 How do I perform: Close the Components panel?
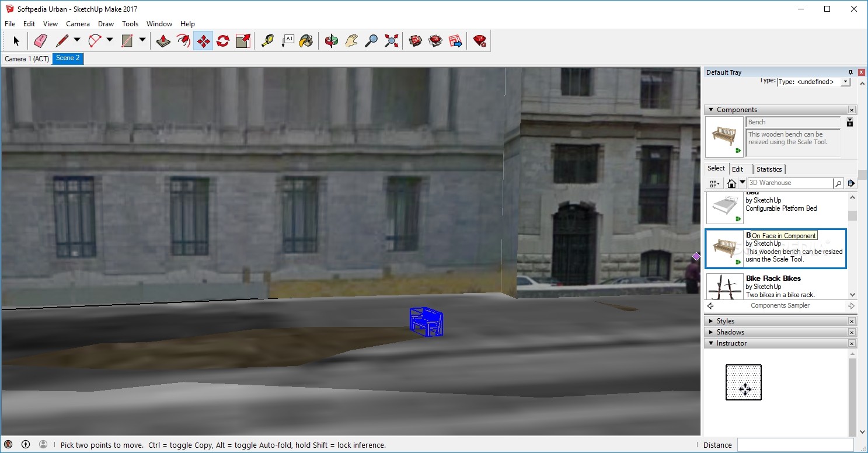point(852,110)
